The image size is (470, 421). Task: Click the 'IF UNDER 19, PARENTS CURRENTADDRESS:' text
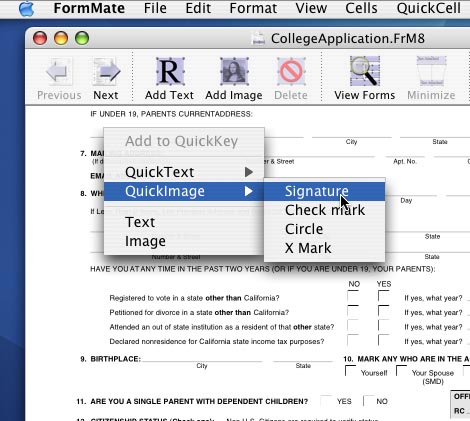click(x=171, y=114)
